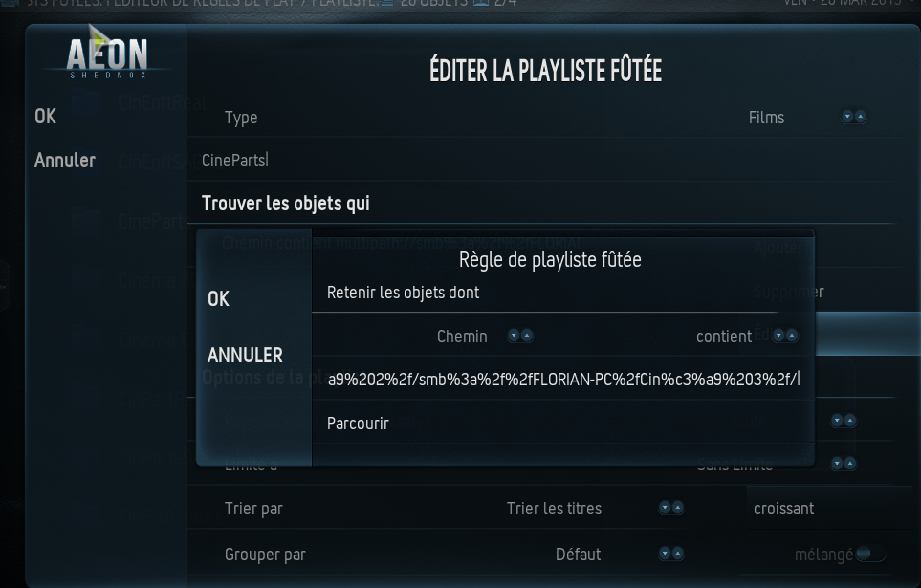The height and width of the screenshot is (588, 921).
Task: Click Parcourir to browse for path
Action: [358, 424]
